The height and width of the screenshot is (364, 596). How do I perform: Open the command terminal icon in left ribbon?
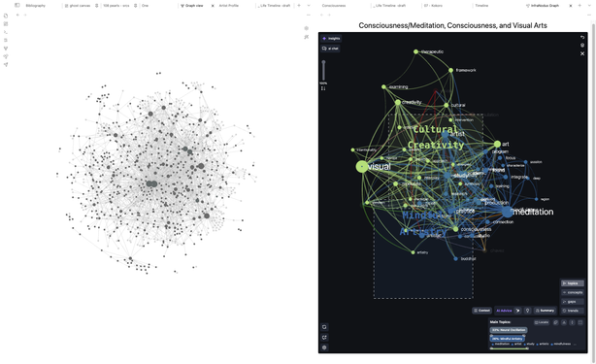(x=6, y=32)
